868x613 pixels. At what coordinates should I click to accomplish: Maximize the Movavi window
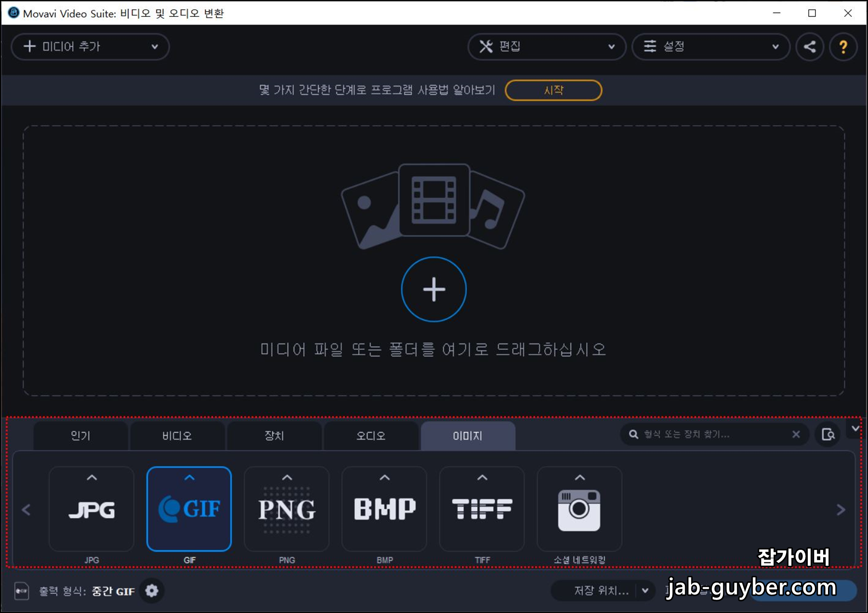click(812, 13)
